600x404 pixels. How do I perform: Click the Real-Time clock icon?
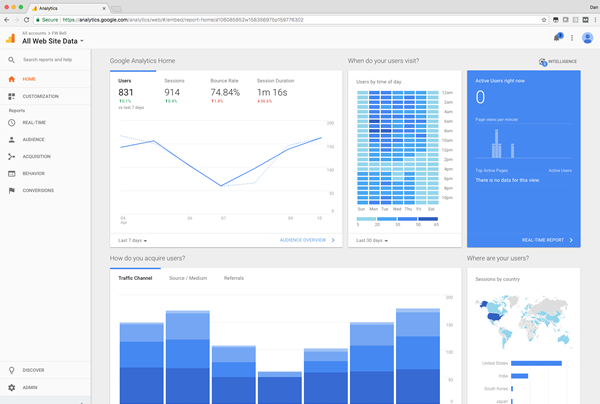point(11,123)
